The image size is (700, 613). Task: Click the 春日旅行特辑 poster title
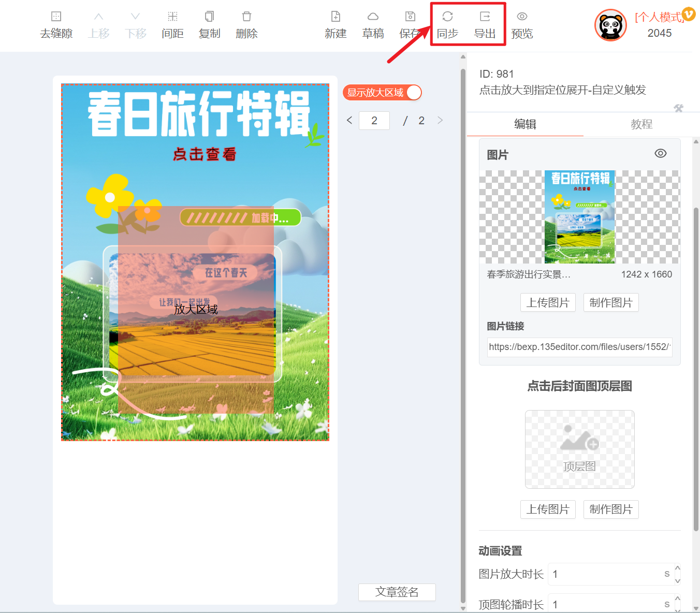tap(198, 113)
